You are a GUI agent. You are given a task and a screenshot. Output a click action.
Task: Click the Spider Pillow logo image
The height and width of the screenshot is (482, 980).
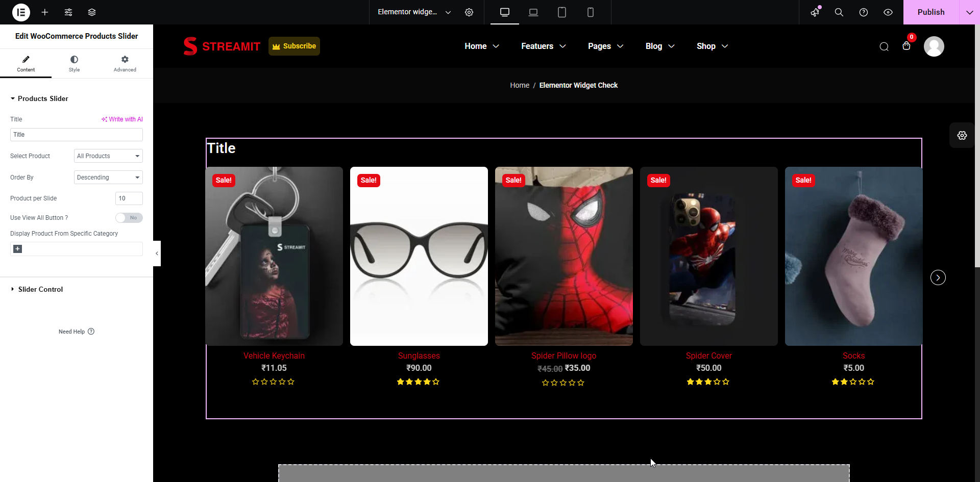coord(564,256)
